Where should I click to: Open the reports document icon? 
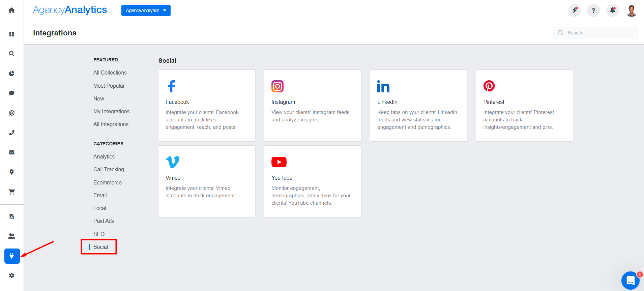11,216
